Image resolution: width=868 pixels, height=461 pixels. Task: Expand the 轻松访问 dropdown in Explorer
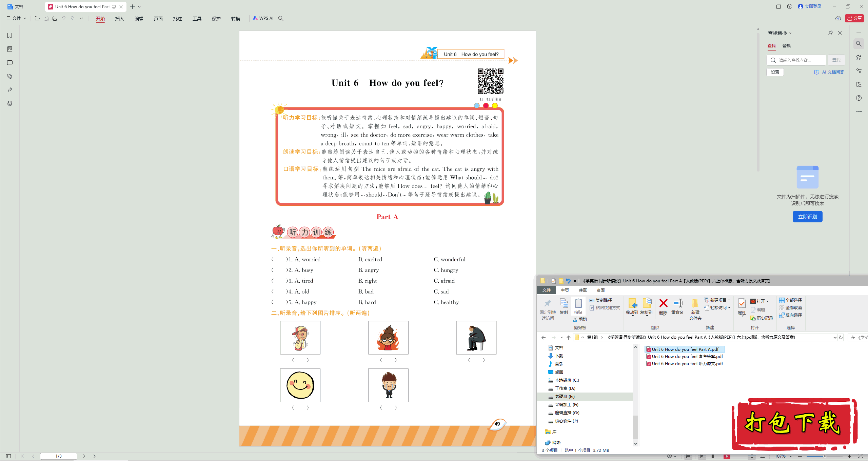pyautogui.click(x=729, y=308)
